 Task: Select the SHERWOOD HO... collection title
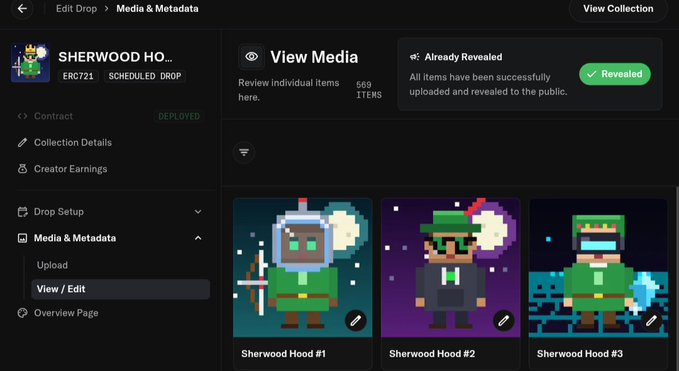[x=115, y=57]
